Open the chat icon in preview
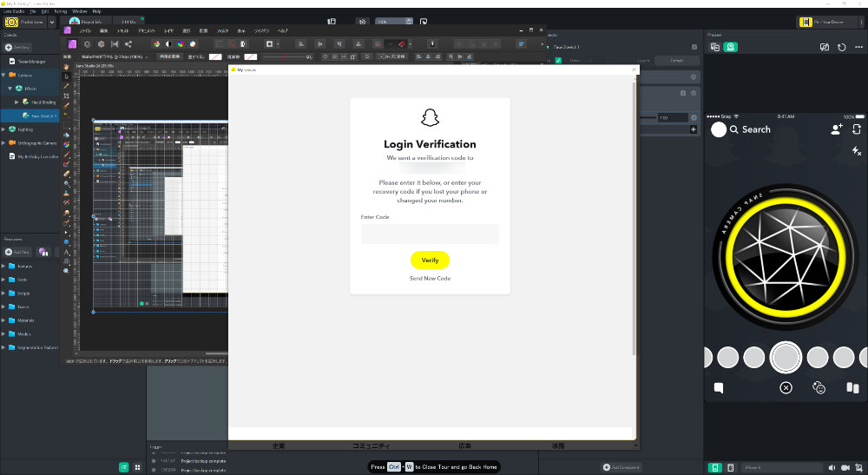The height and width of the screenshot is (475, 868). click(x=719, y=387)
